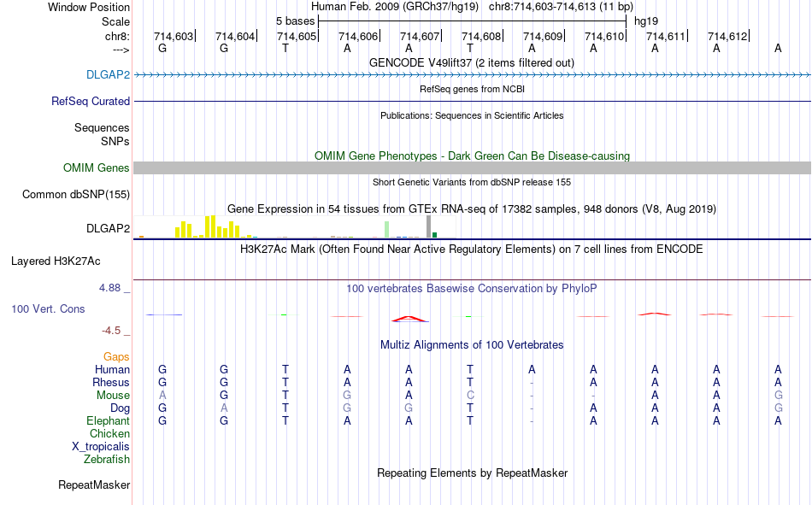Click the Chicken species label

109,433
